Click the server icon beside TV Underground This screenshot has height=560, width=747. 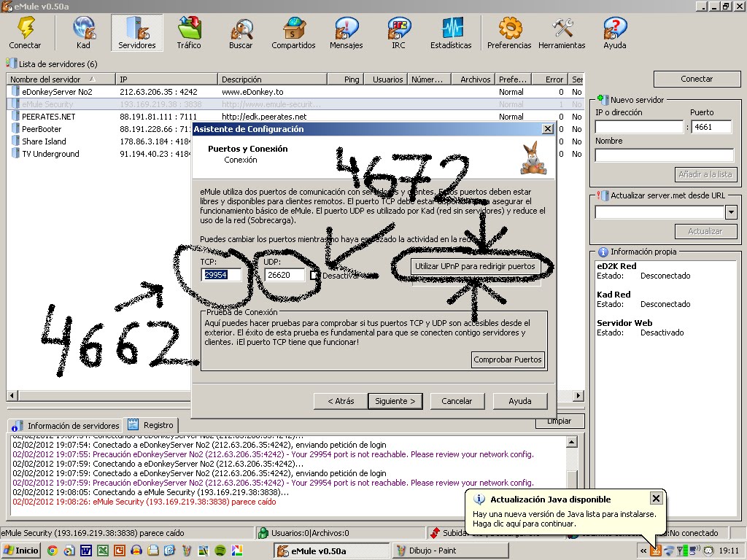[15, 153]
